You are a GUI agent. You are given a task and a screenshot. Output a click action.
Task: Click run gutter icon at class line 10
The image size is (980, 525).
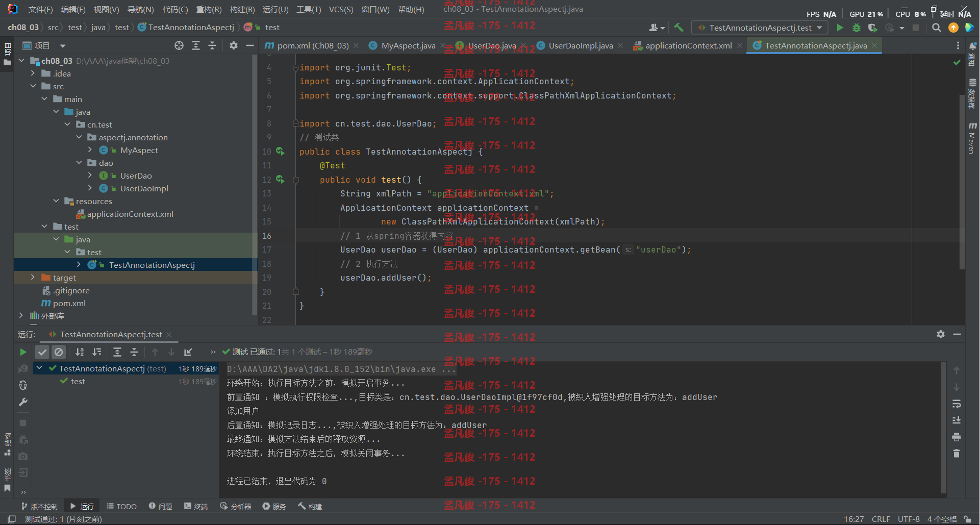[280, 151]
